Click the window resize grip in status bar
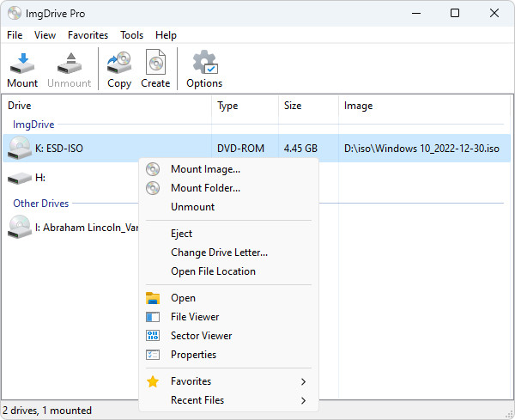515x420 pixels. click(x=511, y=415)
